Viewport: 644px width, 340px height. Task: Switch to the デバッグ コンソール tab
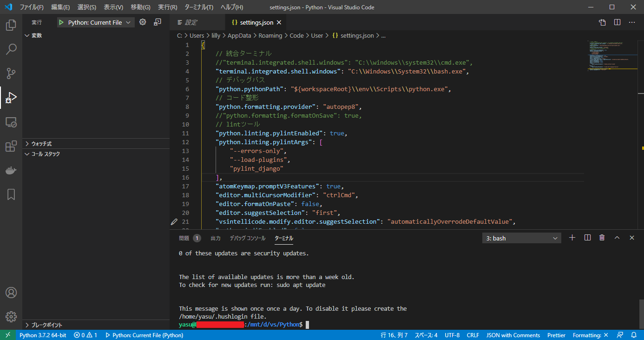click(x=248, y=238)
